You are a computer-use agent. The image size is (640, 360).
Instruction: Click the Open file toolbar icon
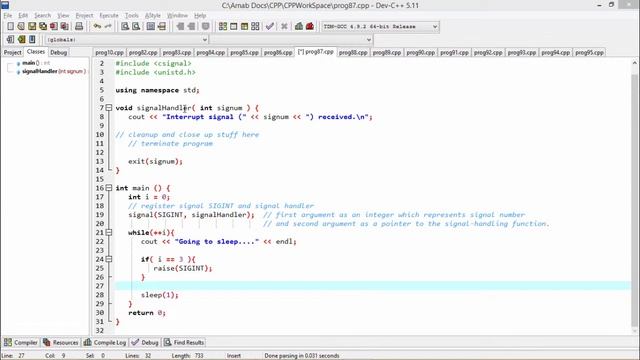click(21, 27)
